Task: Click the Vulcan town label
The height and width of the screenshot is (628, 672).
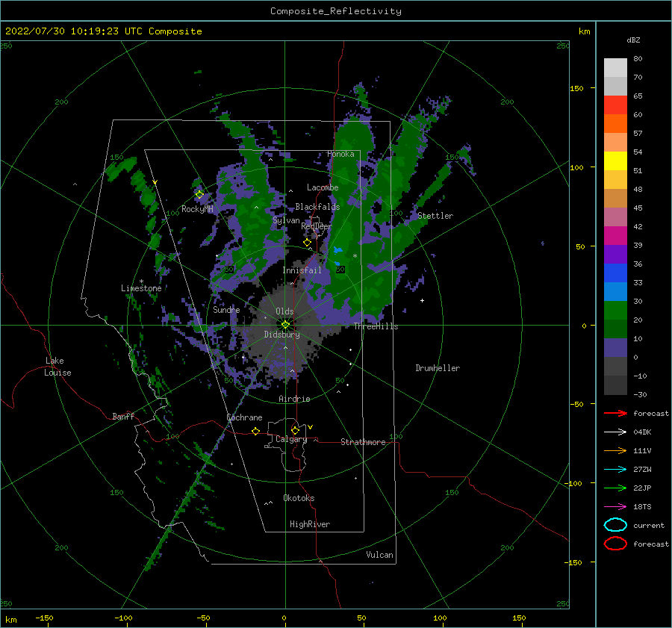Action: pyautogui.click(x=379, y=555)
